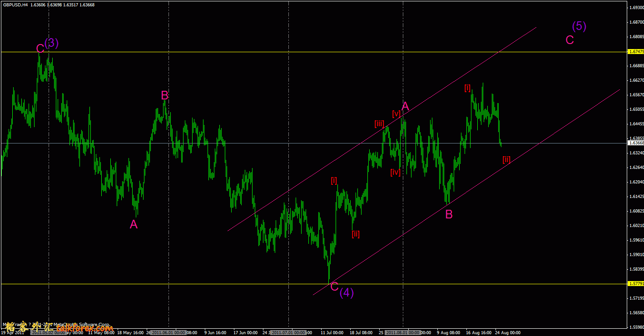Select the red [v] wave label
This screenshot has width=644, height=336.
click(396, 114)
